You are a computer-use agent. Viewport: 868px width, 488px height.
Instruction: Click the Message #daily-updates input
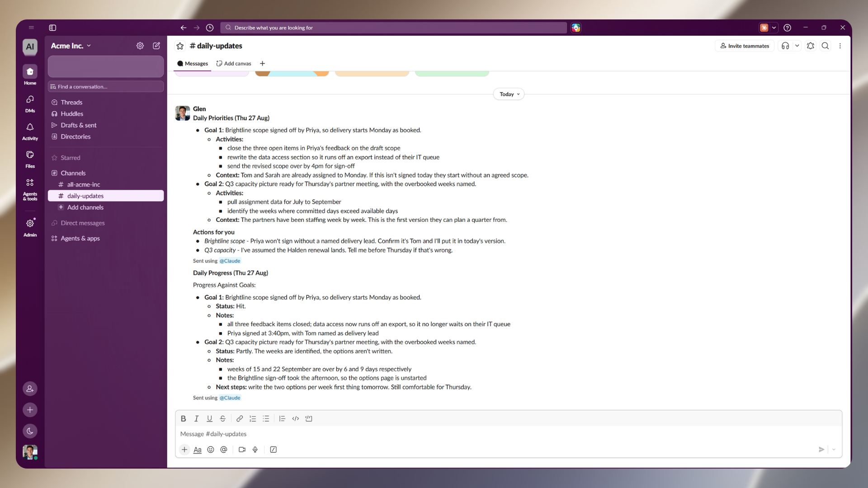pyautogui.click(x=509, y=434)
